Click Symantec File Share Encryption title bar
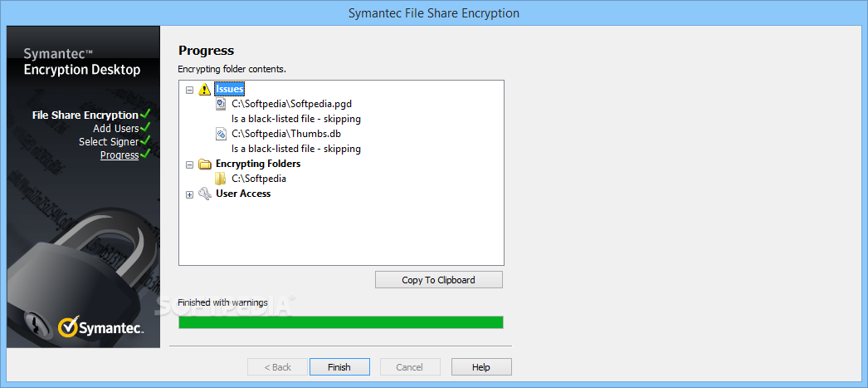The height and width of the screenshot is (388, 868). click(x=434, y=12)
